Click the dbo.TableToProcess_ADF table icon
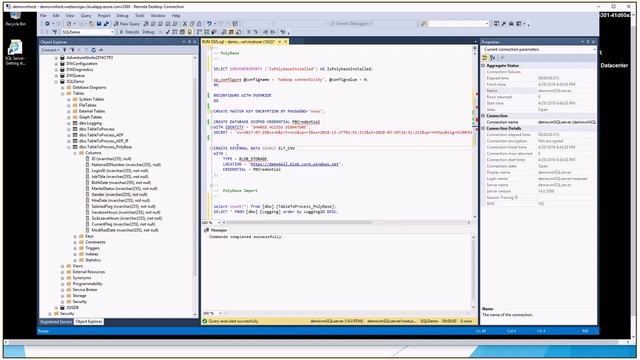Image resolution: width=640 pixels, height=360 pixels. pos(75,135)
